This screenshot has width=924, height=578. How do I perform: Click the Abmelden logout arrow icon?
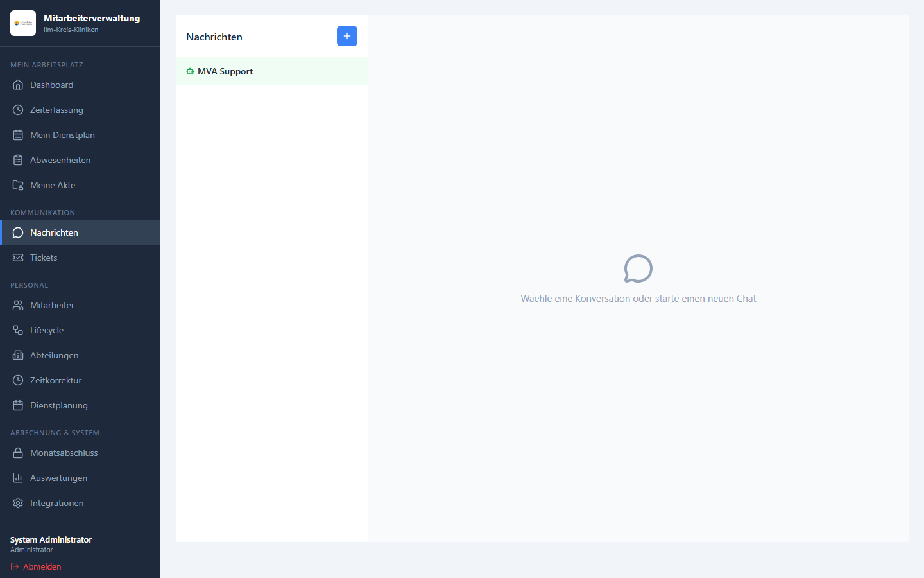(15, 566)
